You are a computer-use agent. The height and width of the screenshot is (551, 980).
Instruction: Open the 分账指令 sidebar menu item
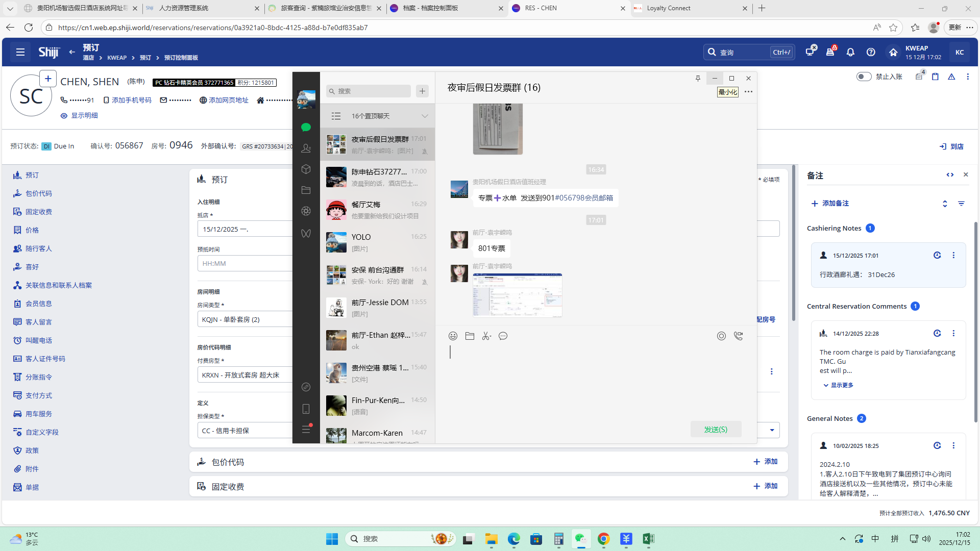39,377
